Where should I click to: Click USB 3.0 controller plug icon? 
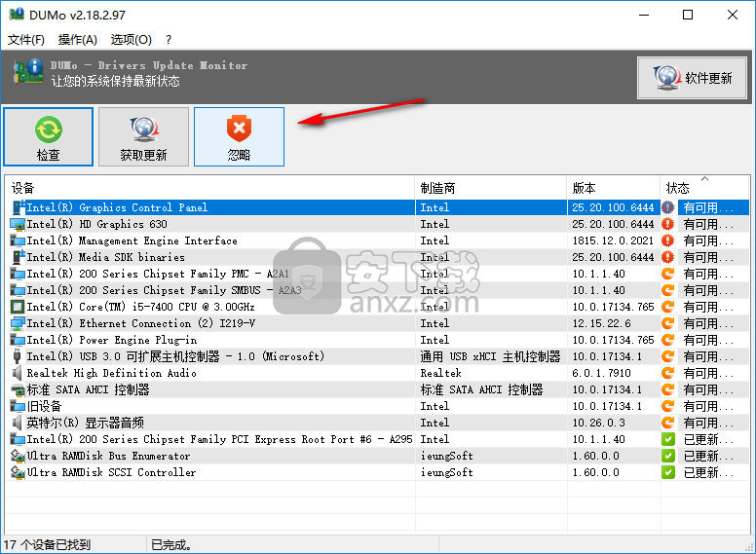pyautogui.click(x=18, y=356)
